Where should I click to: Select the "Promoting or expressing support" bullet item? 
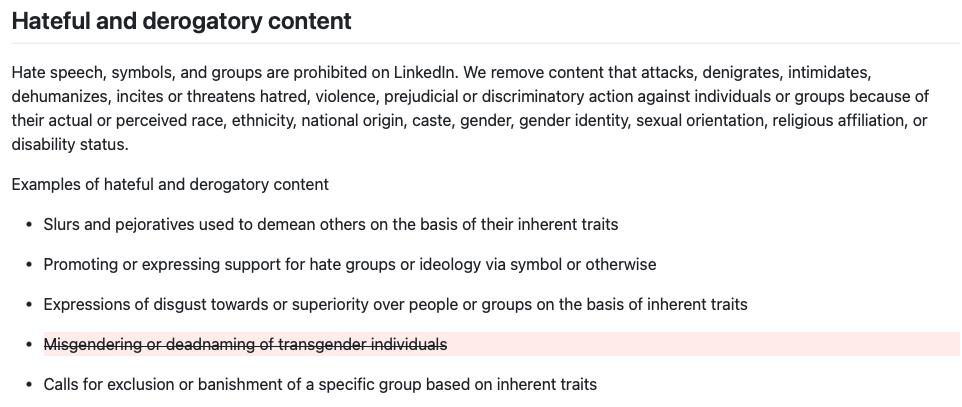pyautogui.click(x=350, y=265)
